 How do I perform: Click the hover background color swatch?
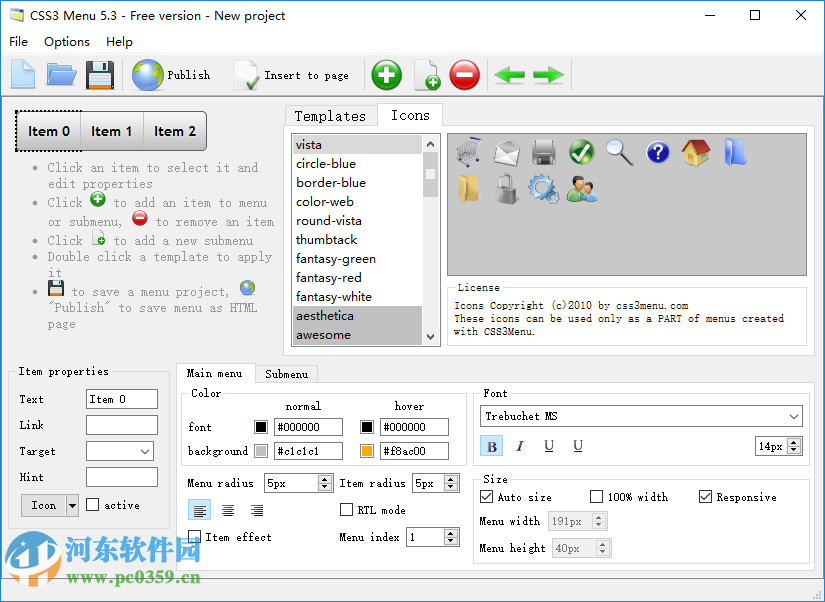(367, 450)
